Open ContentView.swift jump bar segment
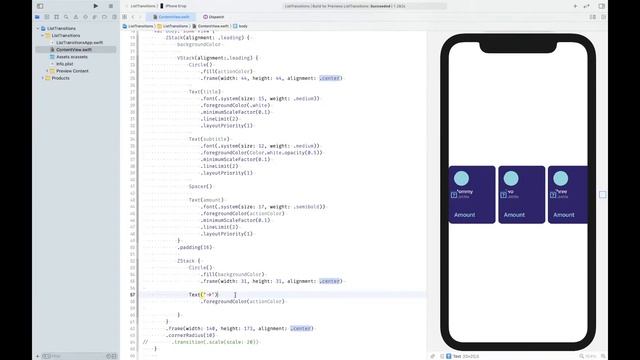640x360 pixels. click(211, 26)
